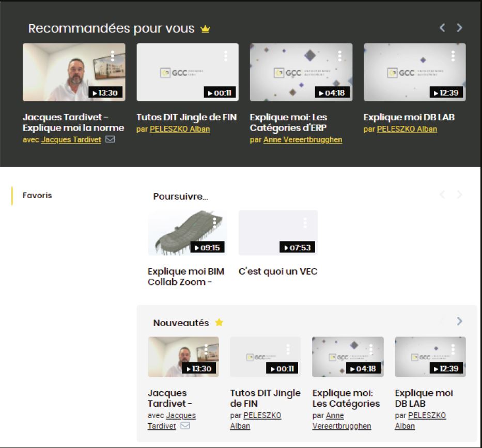Play the 09:15 BIM Collab Zoom video

tap(188, 233)
